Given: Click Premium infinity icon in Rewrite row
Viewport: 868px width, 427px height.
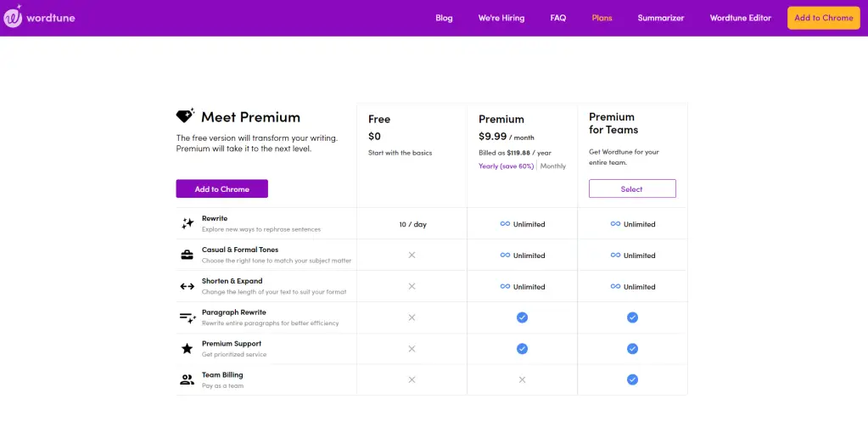Looking at the screenshot, I should pos(505,224).
